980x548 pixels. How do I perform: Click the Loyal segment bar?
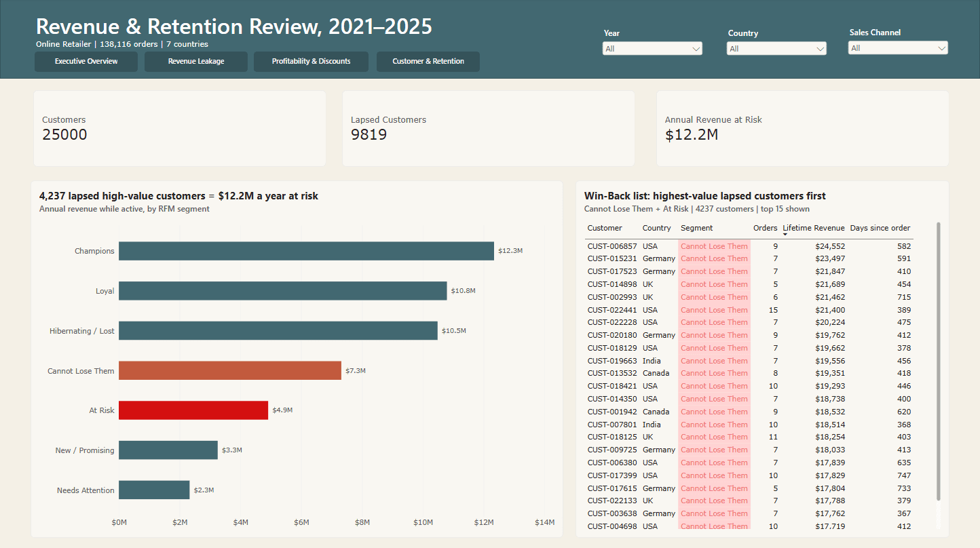click(x=283, y=291)
